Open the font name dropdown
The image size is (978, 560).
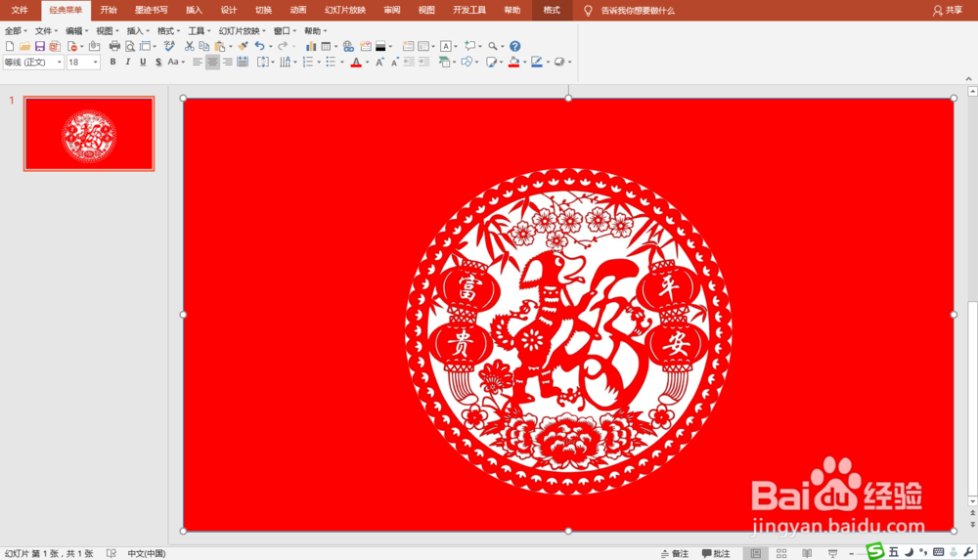coord(60,63)
